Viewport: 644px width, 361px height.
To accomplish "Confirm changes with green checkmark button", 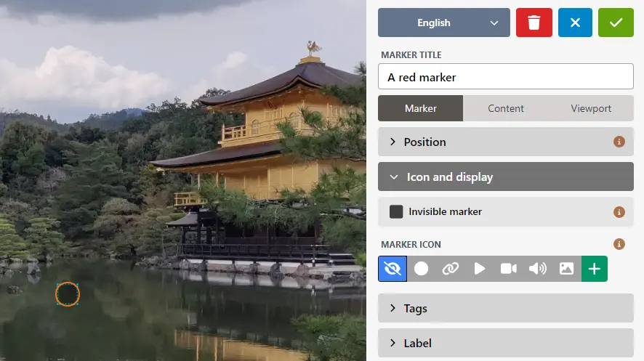I will tap(616, 23).
